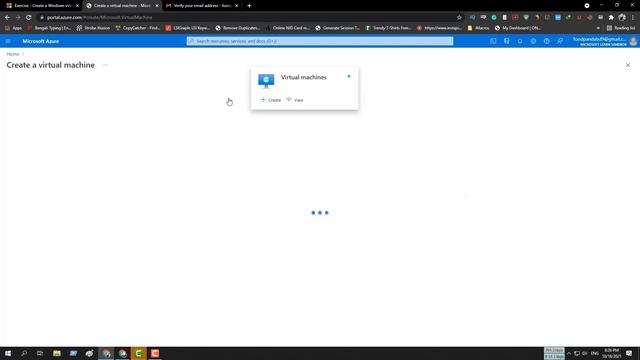Click the browser address bar URL
The height and width of the screenshot is (360, 640).
click(99, 18)
